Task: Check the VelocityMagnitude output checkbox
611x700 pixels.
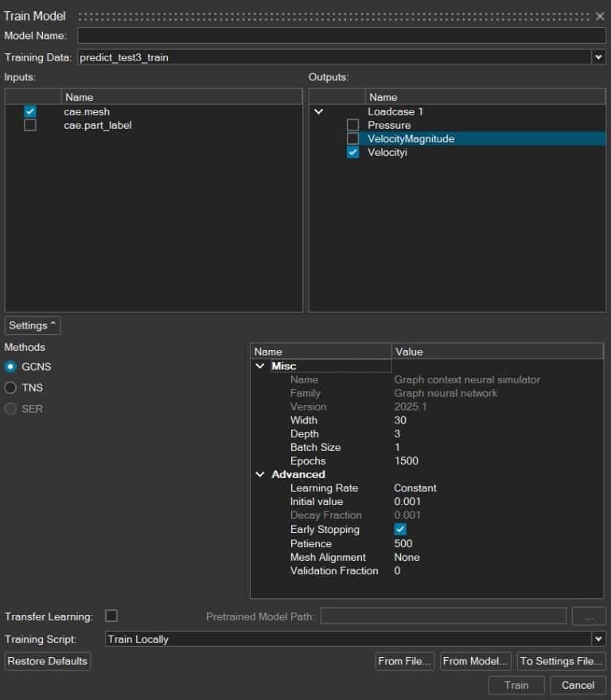Action: (x=353, y=139)
